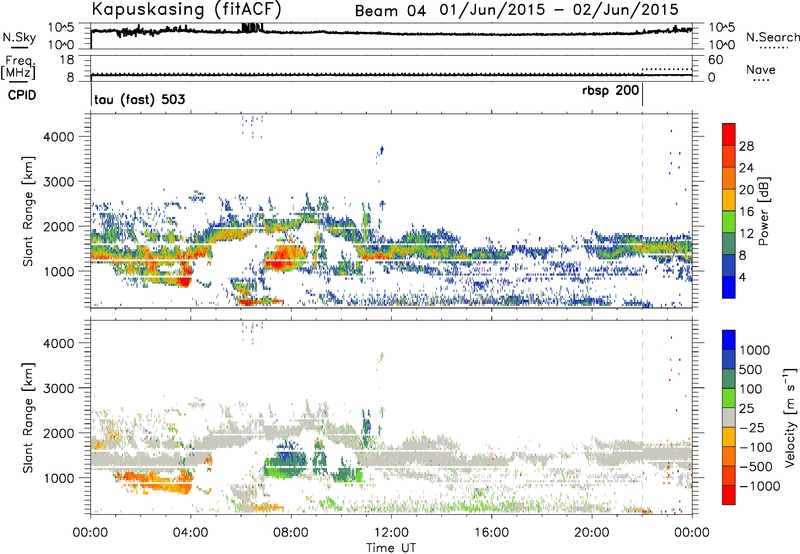Click the '04:00' time axis tick label
The image size is (800, 554).
191,533
